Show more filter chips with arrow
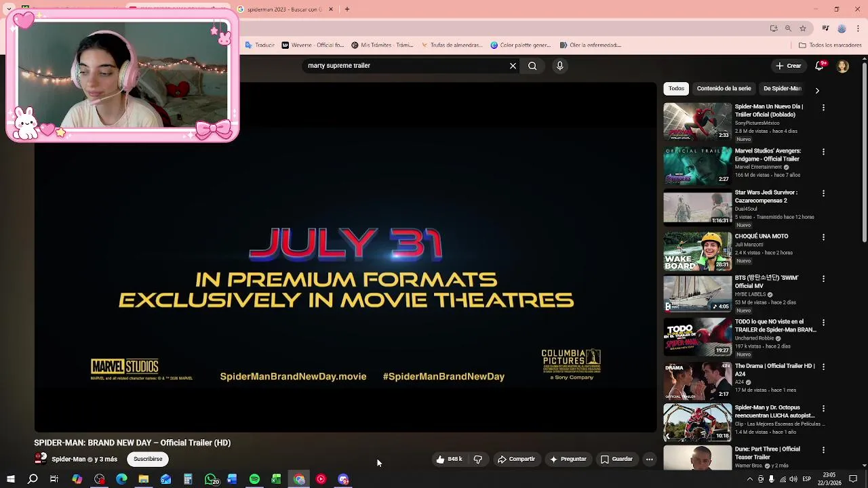Screen dimensions: 868x488 [x=817, y=89]
